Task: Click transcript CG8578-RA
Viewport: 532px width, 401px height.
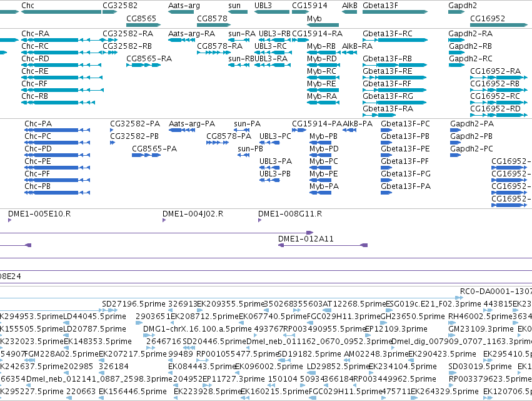Action: [x=214, y=53]
